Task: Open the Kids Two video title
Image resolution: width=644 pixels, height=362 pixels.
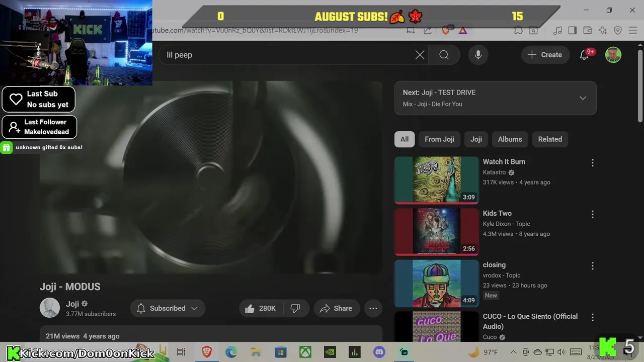Action: coord(497,213)
